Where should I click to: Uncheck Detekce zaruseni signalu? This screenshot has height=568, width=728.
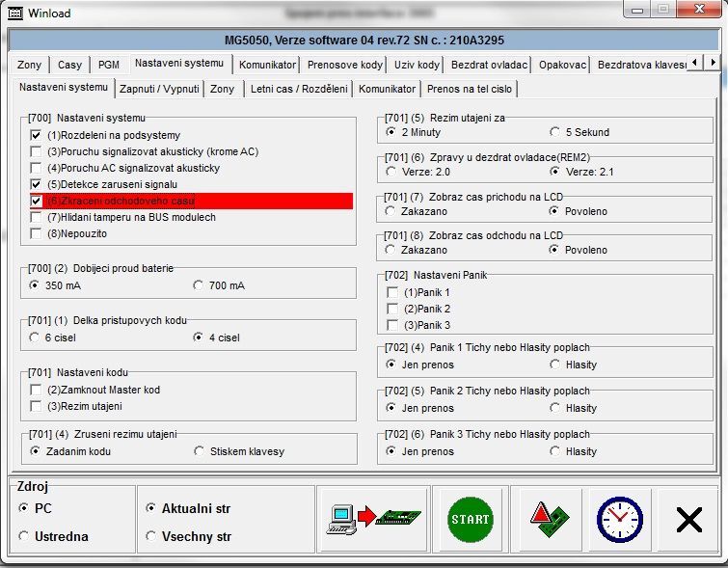(36, 183)
